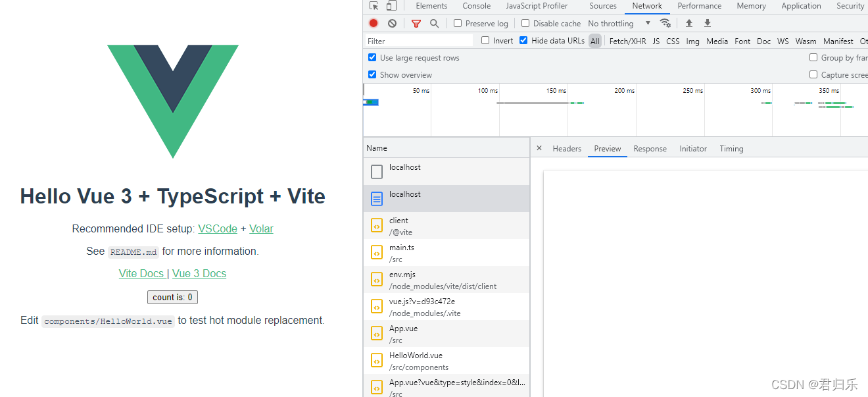The height and width of the screenshot is (397, 868).
Task: Export HAR file with download arrow
Action: pos(708,23)
